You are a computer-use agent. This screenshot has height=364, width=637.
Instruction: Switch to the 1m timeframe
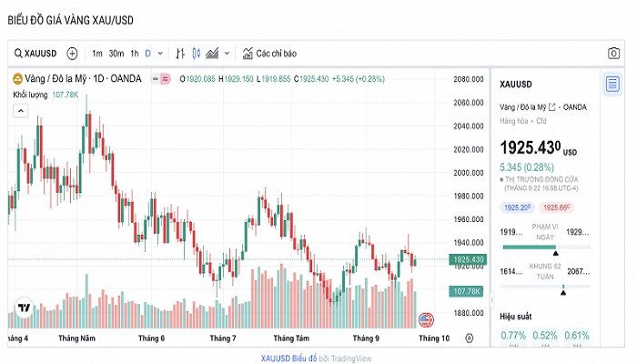[x=97, y=53]
